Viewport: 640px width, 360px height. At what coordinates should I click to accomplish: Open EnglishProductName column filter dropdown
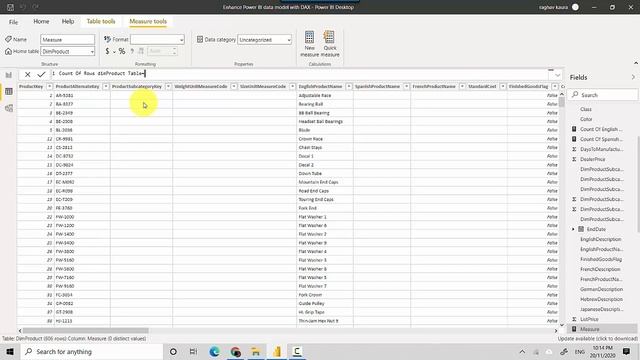coord(349,87)
